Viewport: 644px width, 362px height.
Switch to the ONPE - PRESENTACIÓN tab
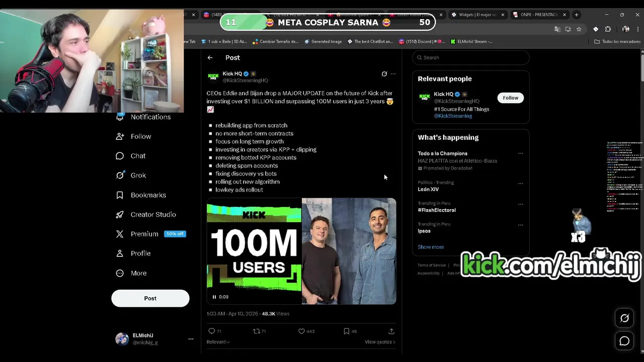(x=539, y=15)
